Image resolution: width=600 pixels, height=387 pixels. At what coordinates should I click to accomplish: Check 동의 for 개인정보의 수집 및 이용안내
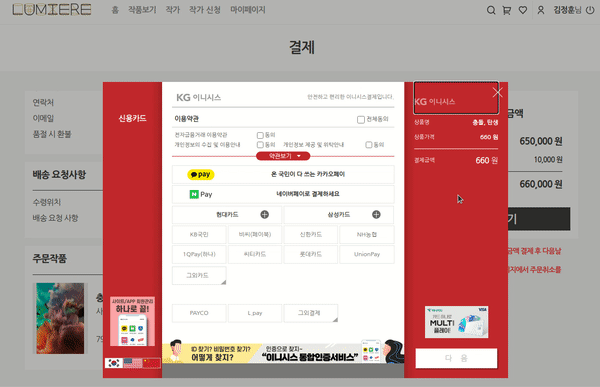260,145
